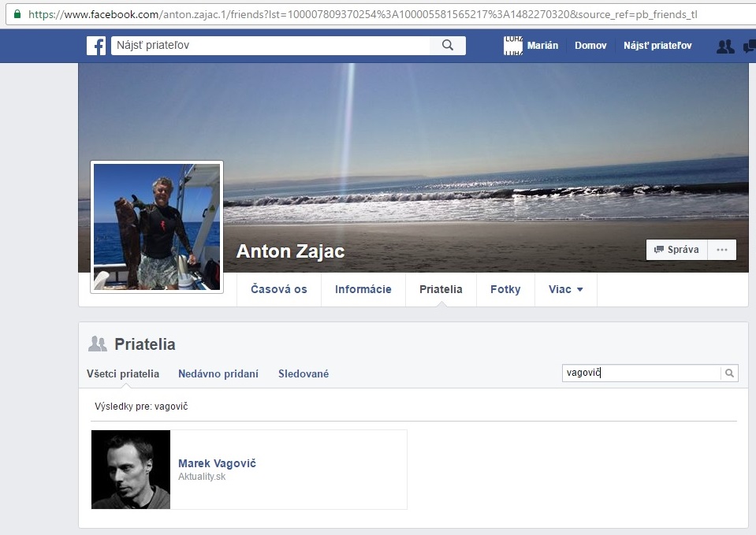Open the Fotky tab
Screen dimensions: 756x535
[x=505, y=289]
